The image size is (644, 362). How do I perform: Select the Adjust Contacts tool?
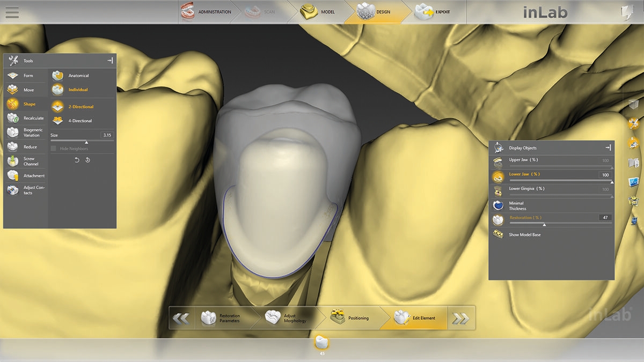[x=13, y=190]
